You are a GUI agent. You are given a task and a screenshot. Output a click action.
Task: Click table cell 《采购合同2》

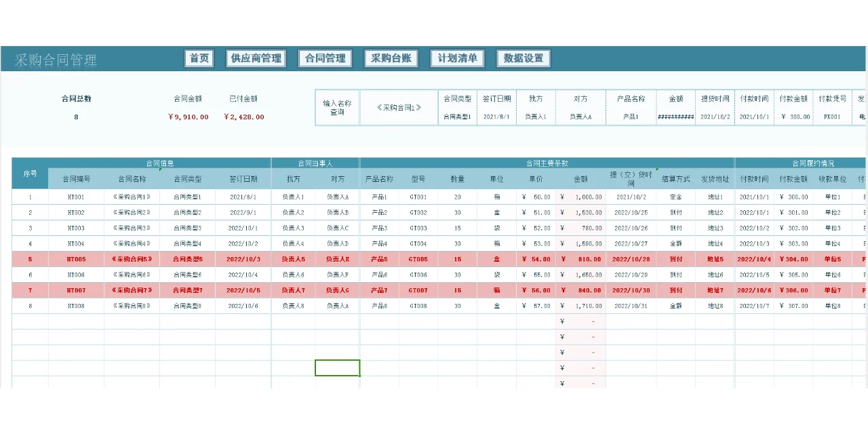click(132, 212)
